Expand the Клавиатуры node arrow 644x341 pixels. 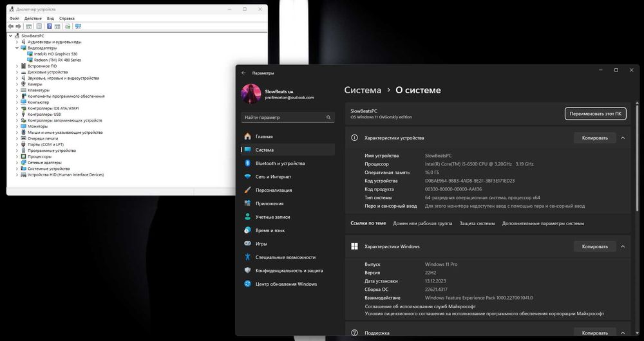(17, 90)
